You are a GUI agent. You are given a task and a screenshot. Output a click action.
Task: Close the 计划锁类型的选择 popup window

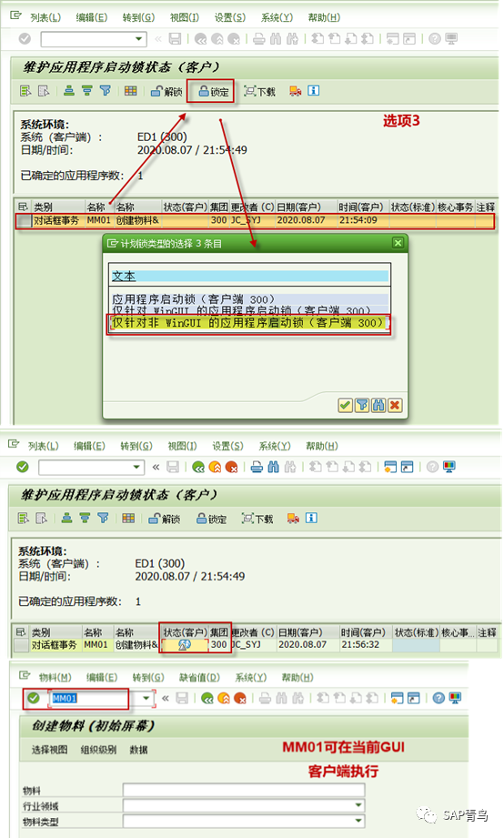(398, 243)
